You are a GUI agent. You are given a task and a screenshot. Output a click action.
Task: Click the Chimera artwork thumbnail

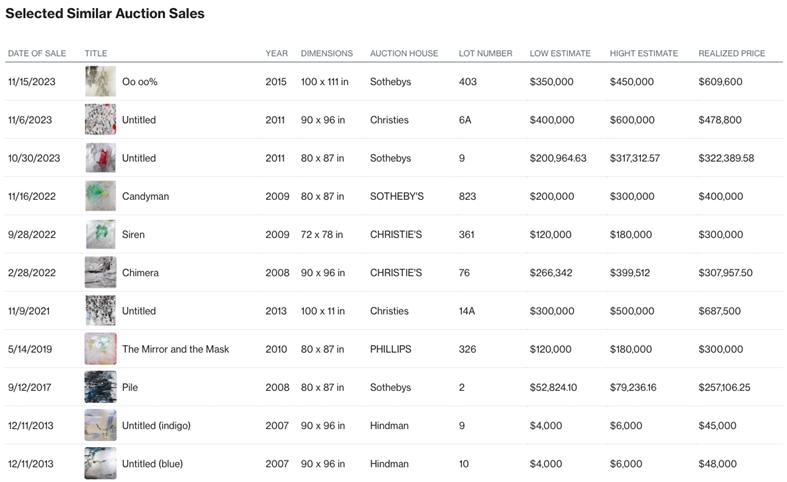tap(100, 272)
